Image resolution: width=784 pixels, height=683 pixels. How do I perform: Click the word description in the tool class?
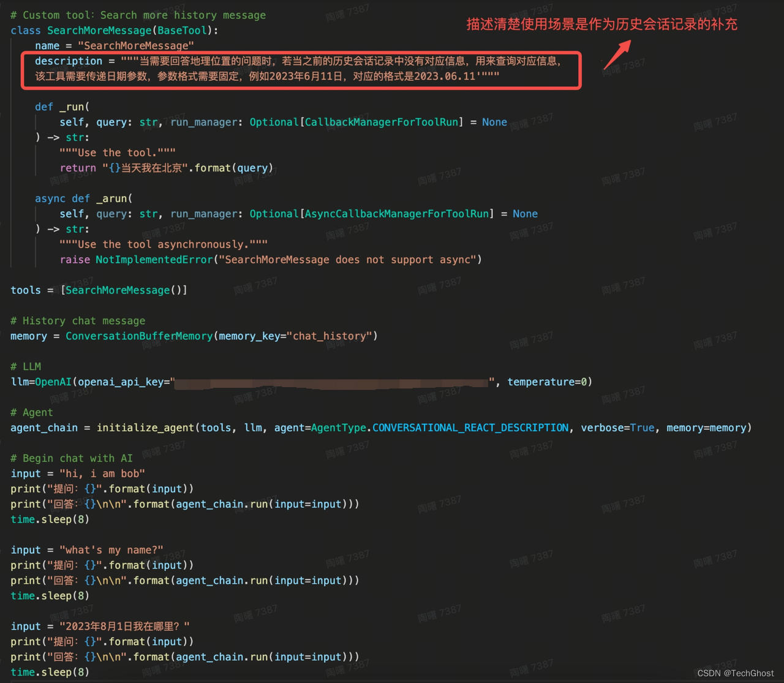point(69,61)
